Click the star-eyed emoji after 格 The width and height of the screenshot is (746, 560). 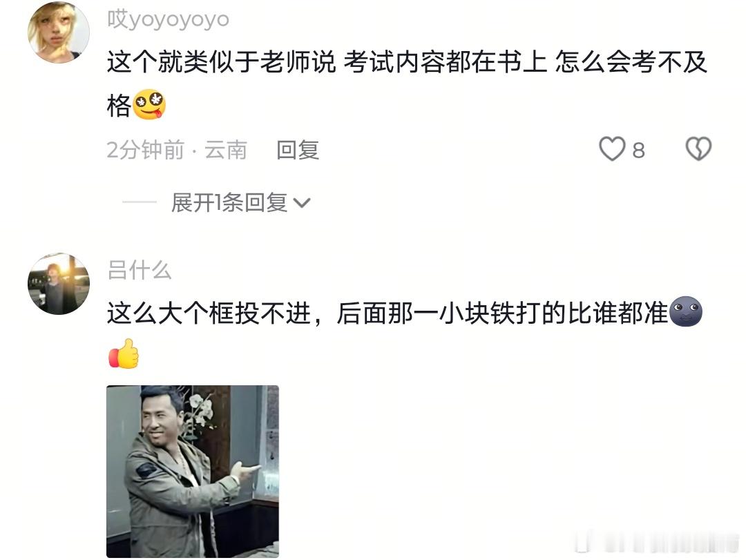(x=149, y=104)
